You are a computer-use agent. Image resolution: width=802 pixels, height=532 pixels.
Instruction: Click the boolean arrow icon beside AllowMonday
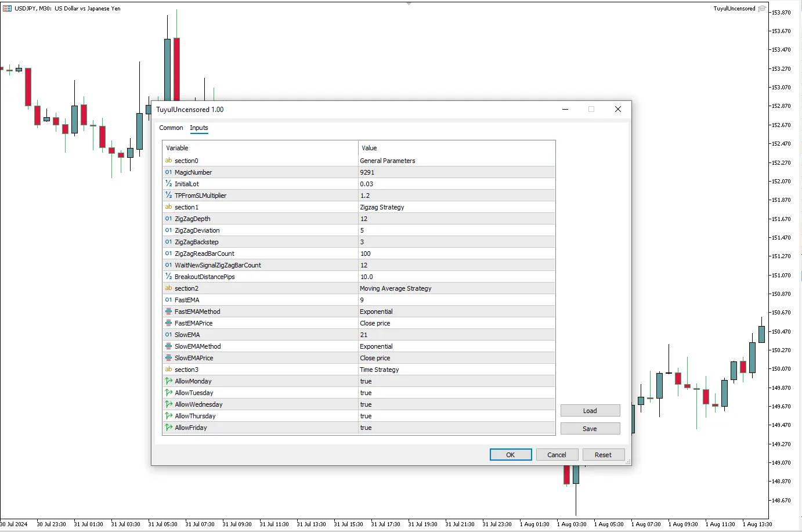[x=168, y=381]
